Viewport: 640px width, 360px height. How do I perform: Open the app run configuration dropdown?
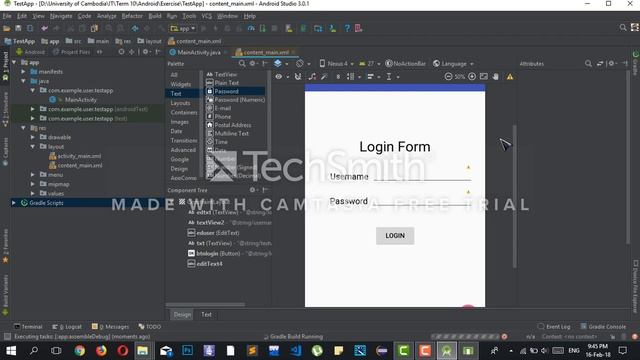(x=183, y=29)
